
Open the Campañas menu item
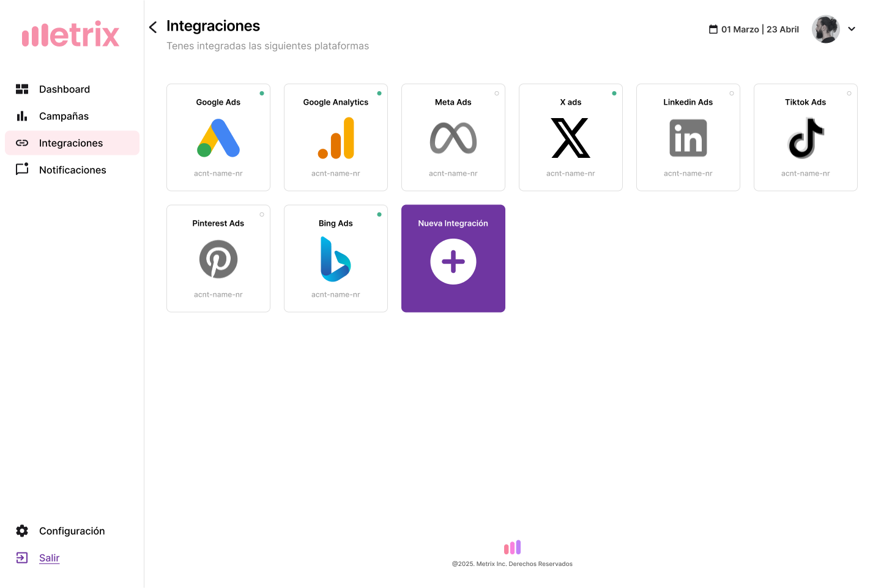(72, 116)
